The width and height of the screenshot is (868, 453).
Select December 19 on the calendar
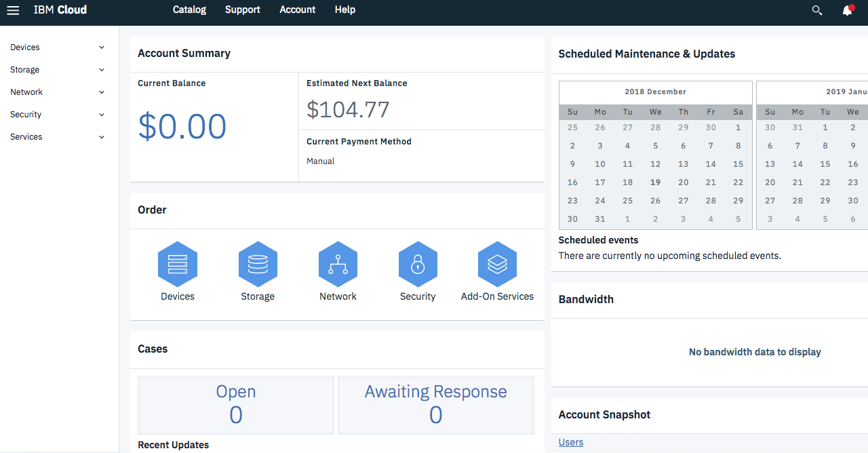(656, 182)
